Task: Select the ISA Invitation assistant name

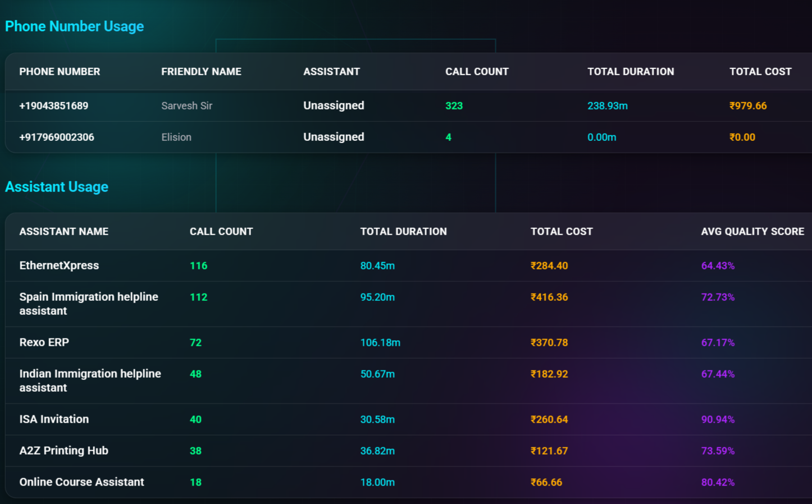Action: click(54, 419)
